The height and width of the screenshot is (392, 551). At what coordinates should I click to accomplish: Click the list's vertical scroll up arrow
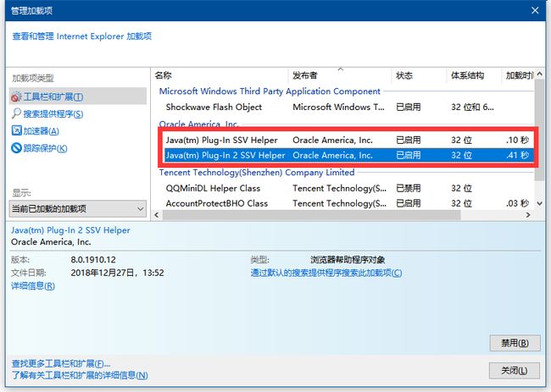pyautogui.click(x=539, y=74)
